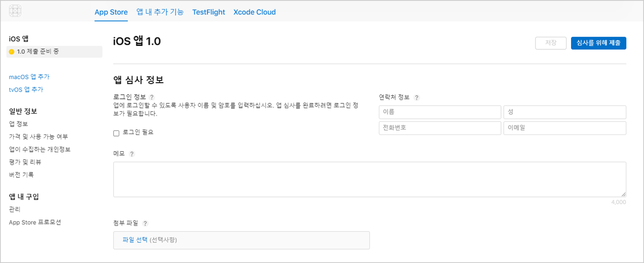Open 버전 기록 in sidebar

click(22, 175)
